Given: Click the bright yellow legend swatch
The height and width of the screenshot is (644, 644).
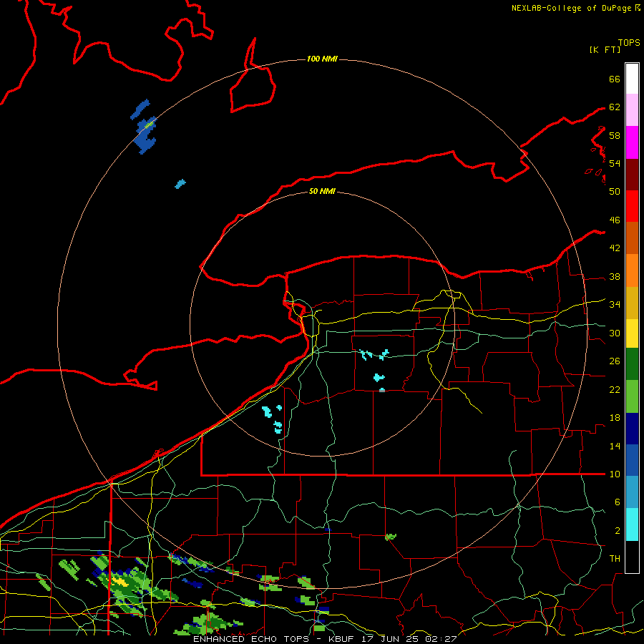Looking at the screenshot, I should click(x=632, y=333).
